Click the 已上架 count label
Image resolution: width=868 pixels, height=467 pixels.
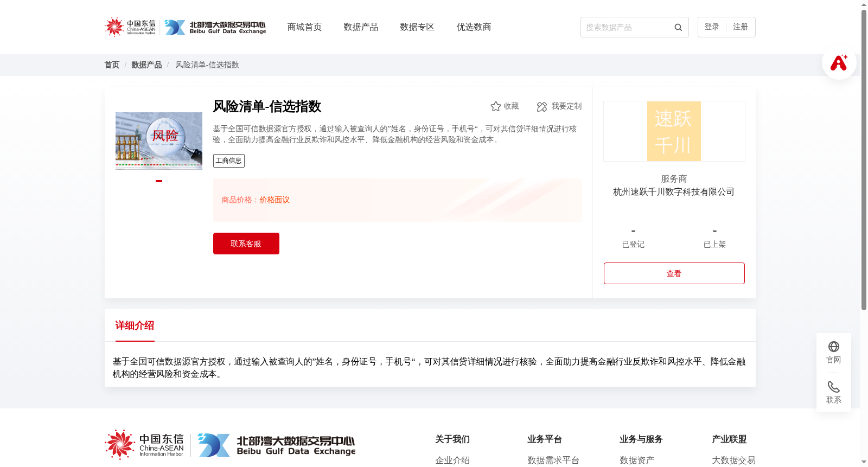714,245
